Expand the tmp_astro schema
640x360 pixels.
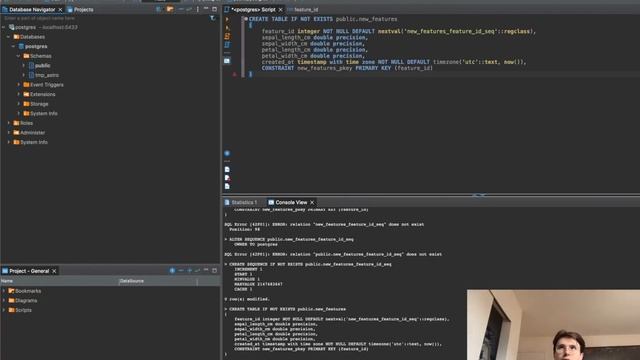(23, 75)
